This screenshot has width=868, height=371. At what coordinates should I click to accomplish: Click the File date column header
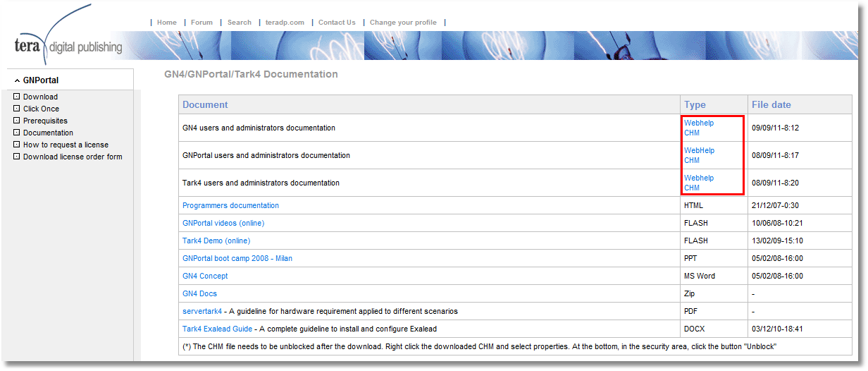771,104
